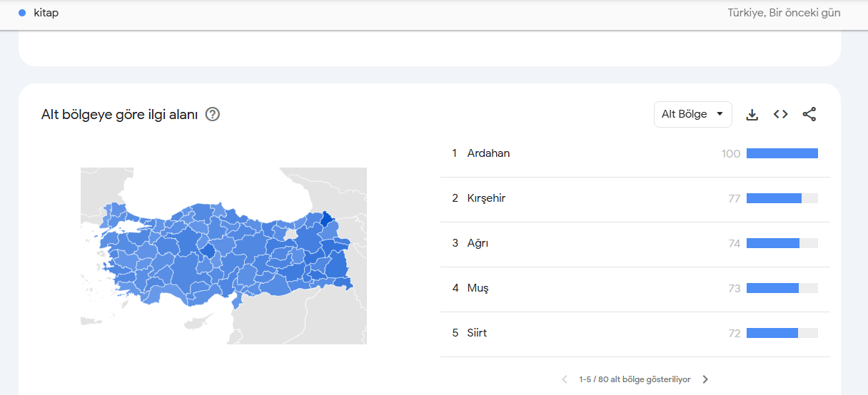Expand the Alt Bölge dropdown
The width and height of the screenshot is (868, 395).
692,114
